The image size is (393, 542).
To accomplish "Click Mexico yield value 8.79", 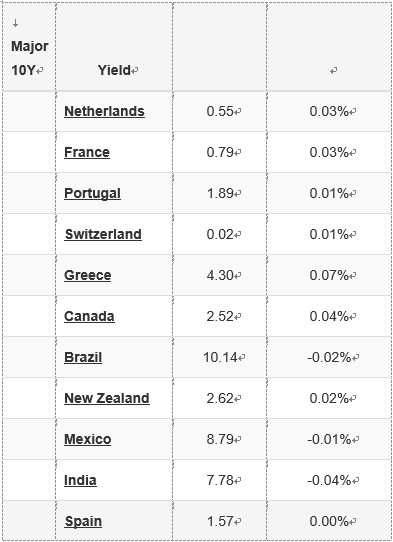I will [x=220, y=439].
